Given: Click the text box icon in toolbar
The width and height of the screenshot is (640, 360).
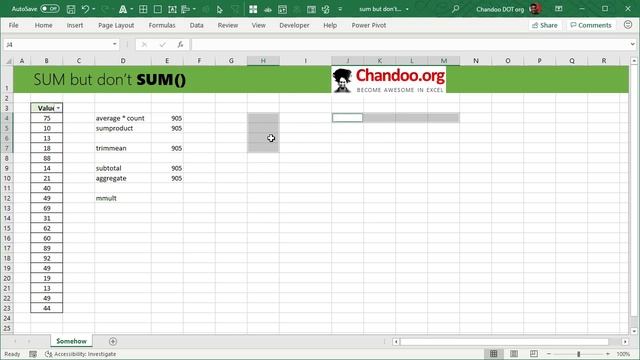Looking at the screenshot, I should click(172, 9).
